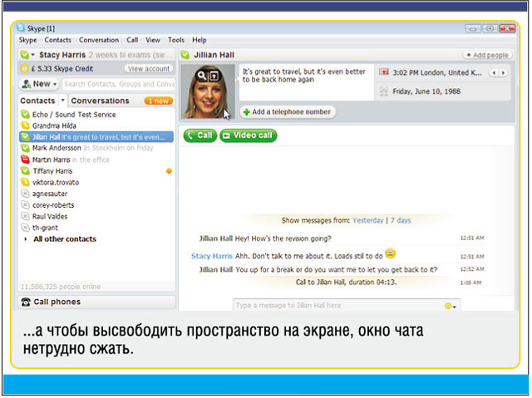Click Echo / Sound Test Service status icon
Screen dimensions: 532x398
point(25,114)
